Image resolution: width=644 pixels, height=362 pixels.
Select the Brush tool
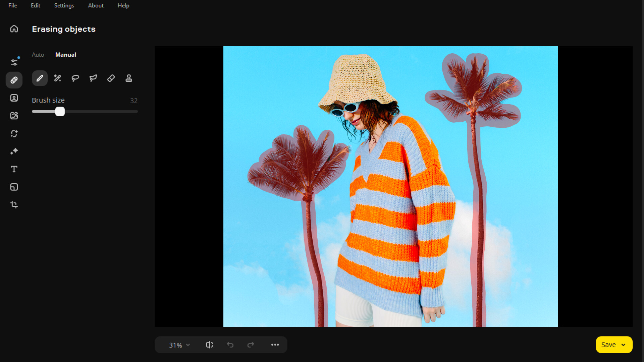tap(40, 78)
